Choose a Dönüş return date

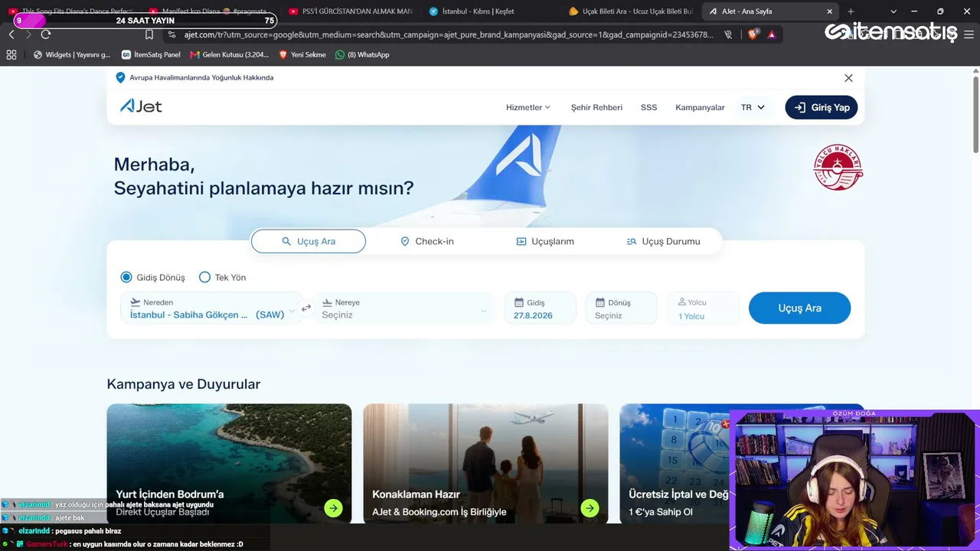pos(621,308)
